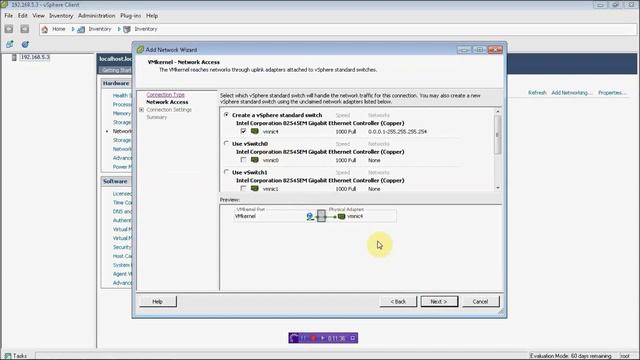The width and height of the screenshot is (640, 360).
Task: Check the vmnic0 adapter checkbox
Action: coord(243,160)
